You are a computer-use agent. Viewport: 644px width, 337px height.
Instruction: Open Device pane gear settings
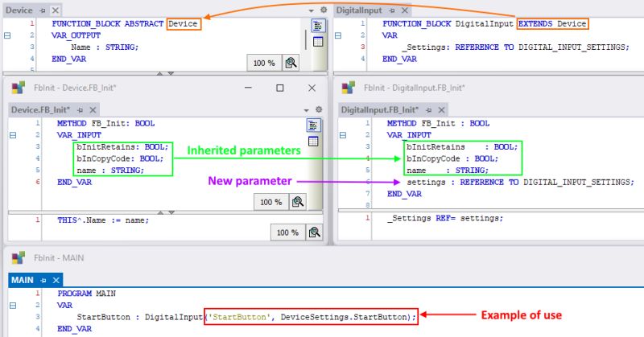click(324, 10)
